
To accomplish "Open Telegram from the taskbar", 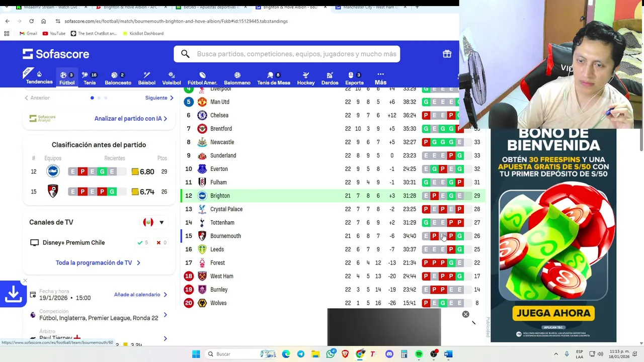I will pos(300,354).
